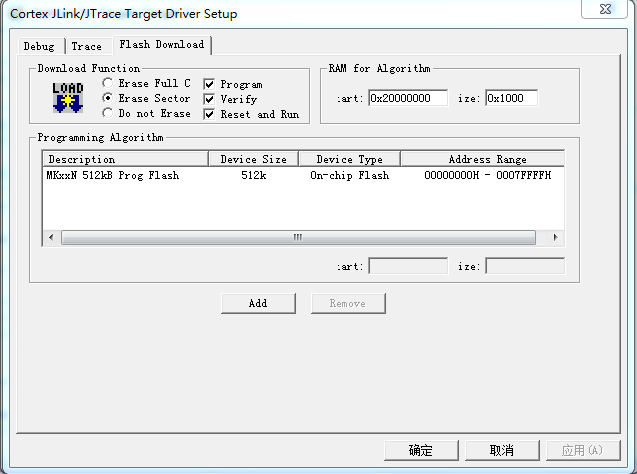This screenshot has height=474, width=637.
Task: Click the horizontal scrollbar thumb
Action: tap(298, 237)
